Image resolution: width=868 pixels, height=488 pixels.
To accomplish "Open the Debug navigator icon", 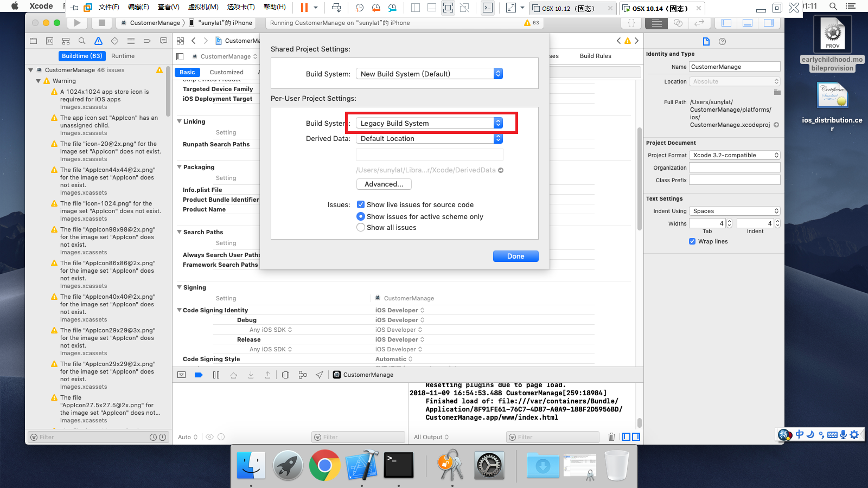I will pyautogui.click(x=131, y=41).
